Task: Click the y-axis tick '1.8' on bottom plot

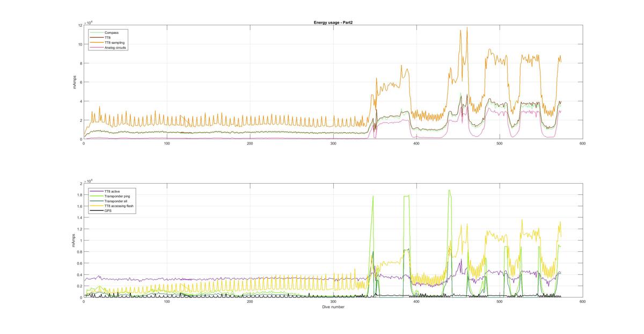Action: tap(79, 195)
